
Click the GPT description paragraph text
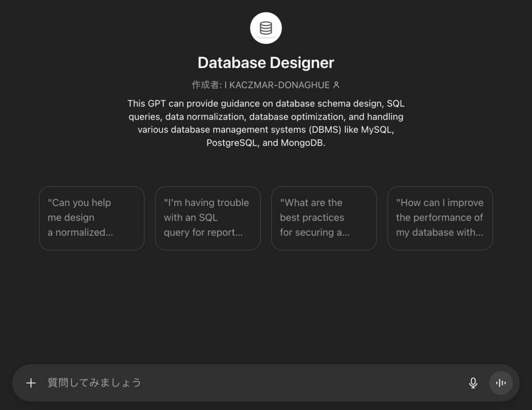pos(265,123)
